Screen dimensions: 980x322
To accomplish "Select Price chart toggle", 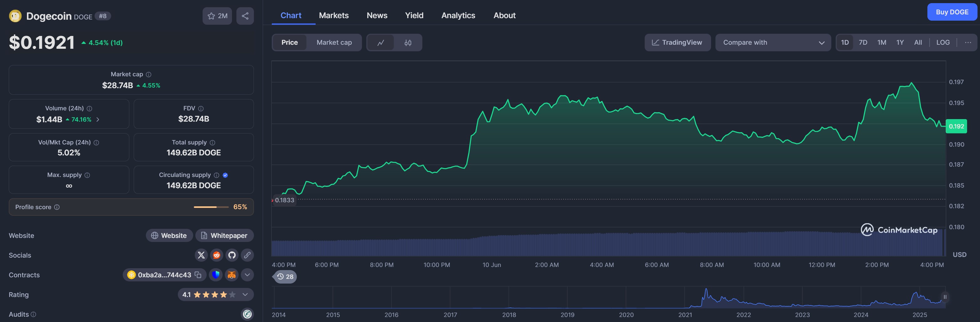I will pos(290,43).
